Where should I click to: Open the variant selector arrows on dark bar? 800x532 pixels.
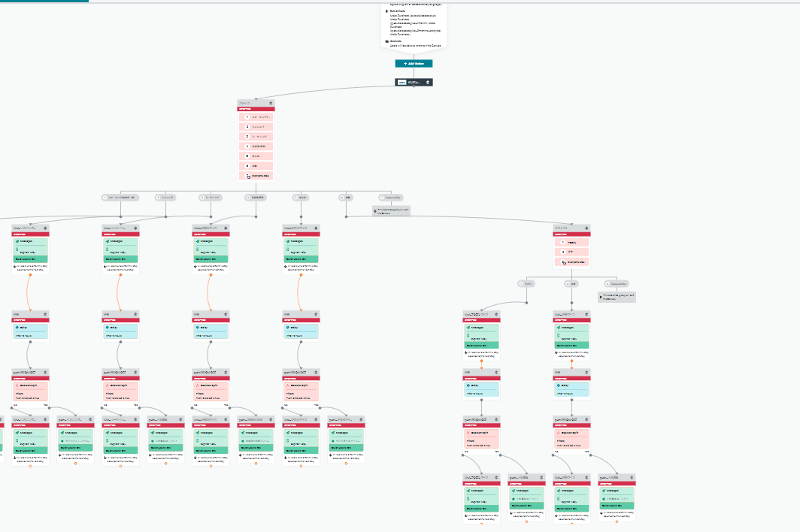click(429, 83)
